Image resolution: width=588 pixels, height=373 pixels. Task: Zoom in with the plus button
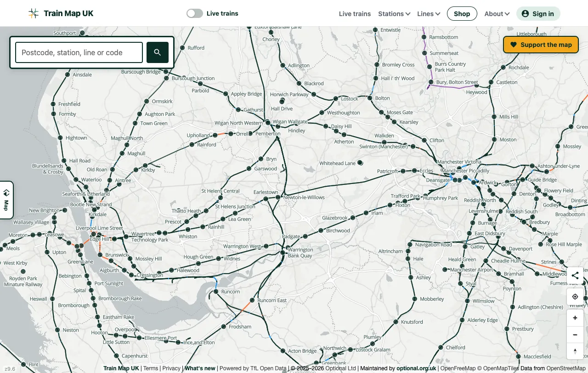point(575,318)
